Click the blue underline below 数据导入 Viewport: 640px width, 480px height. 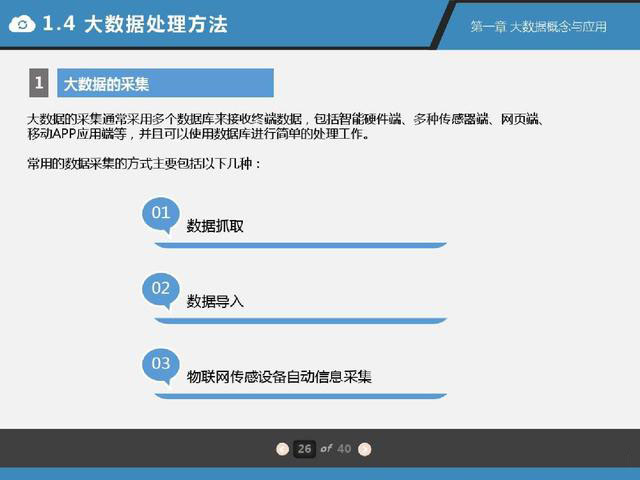pyautogui.click(x=300, y=320)
